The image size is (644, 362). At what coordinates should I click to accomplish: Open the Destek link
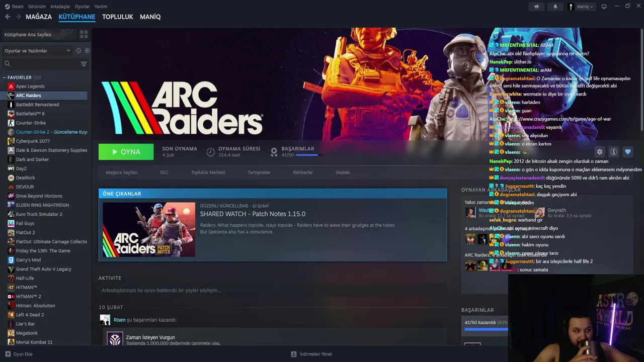(343, 172)
